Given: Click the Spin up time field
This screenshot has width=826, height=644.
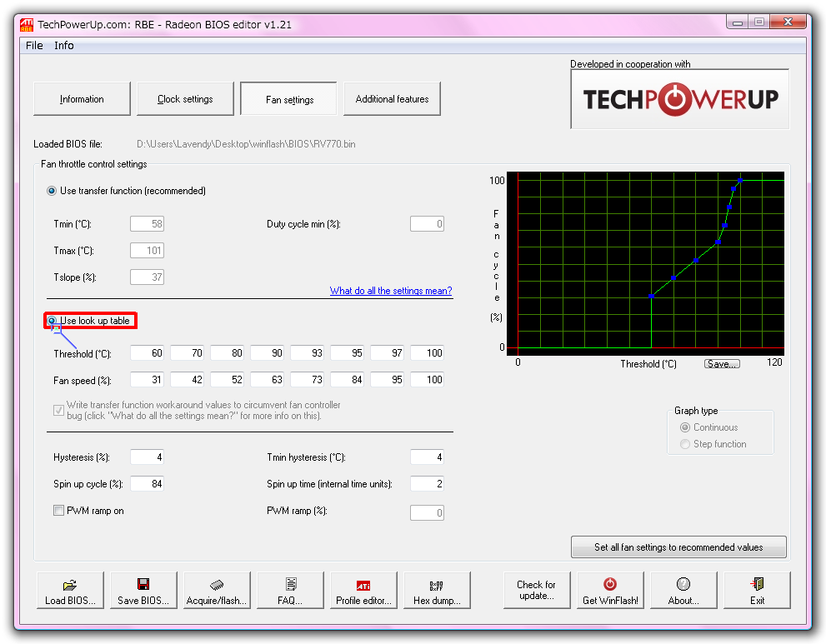Looking at the screenshot, I should point(428,484).
